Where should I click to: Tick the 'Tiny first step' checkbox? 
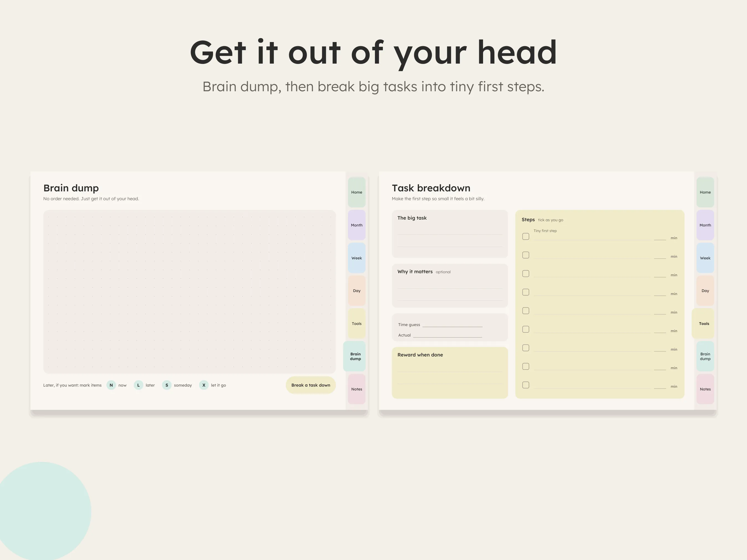point(525,237)
